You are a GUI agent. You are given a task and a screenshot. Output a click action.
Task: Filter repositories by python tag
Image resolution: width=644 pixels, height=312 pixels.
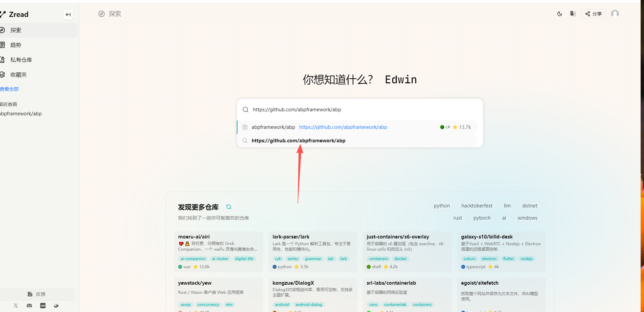442,206
